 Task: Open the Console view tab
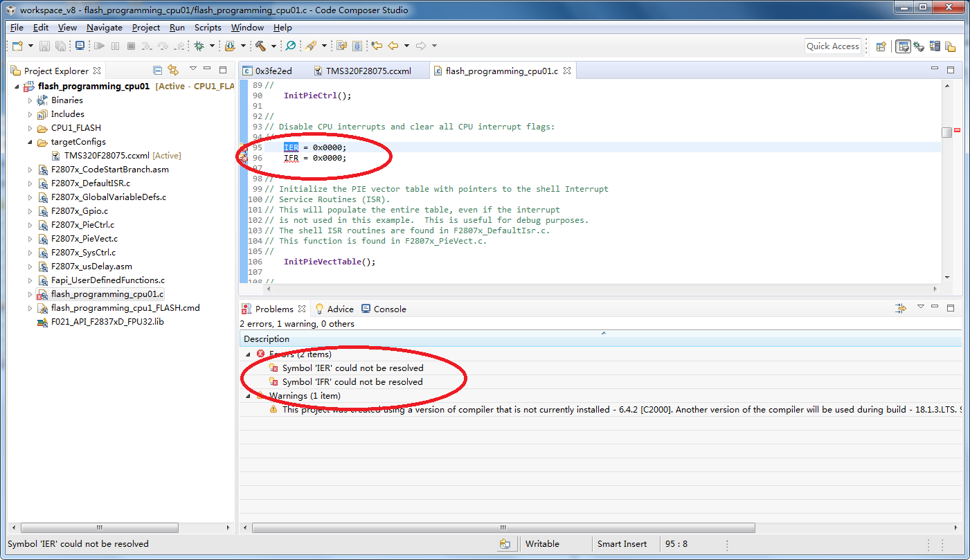pyautogui.click(x=389, y=309)
